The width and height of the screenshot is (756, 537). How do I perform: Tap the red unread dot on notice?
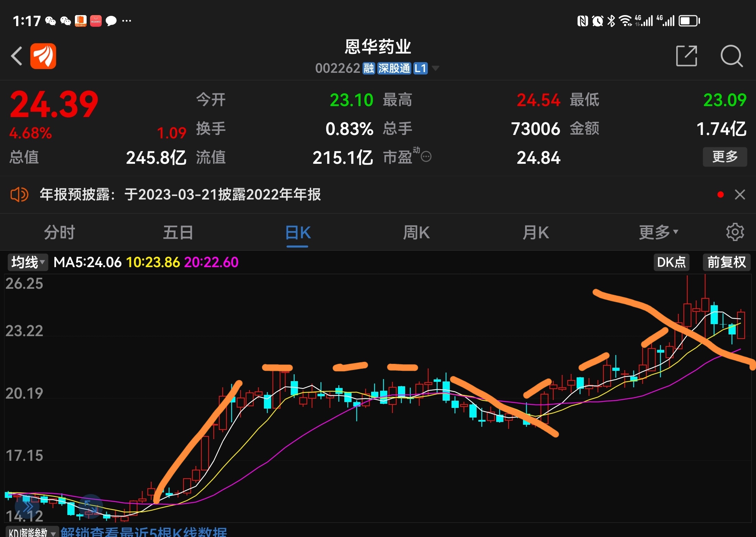click(x=721, y=195)
